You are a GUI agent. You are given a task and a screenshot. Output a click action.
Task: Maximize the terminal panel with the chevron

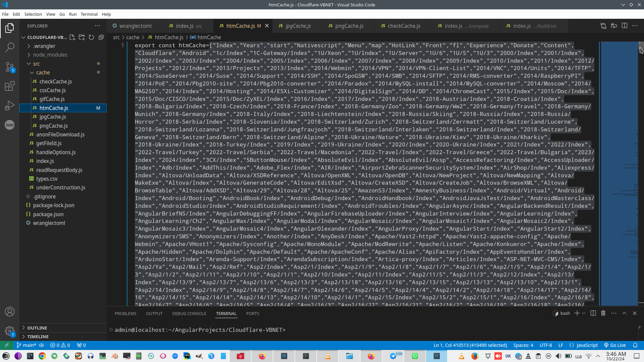click(x=624, y=313)
